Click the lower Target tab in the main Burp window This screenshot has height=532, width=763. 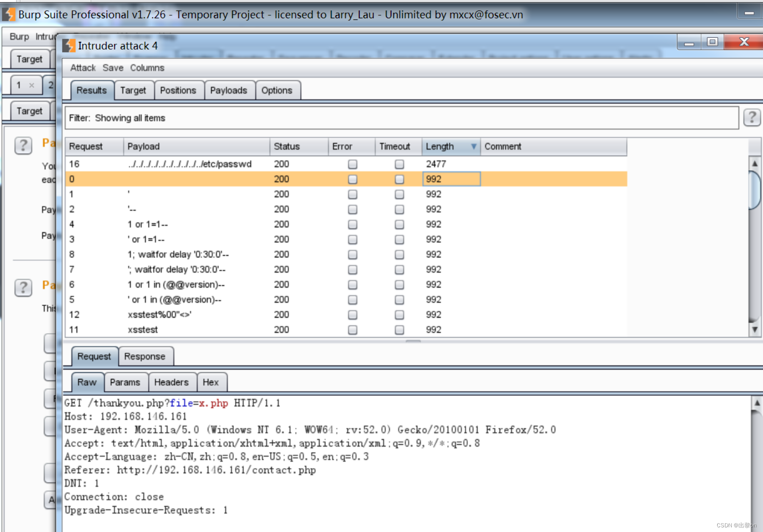pos(29,111)
